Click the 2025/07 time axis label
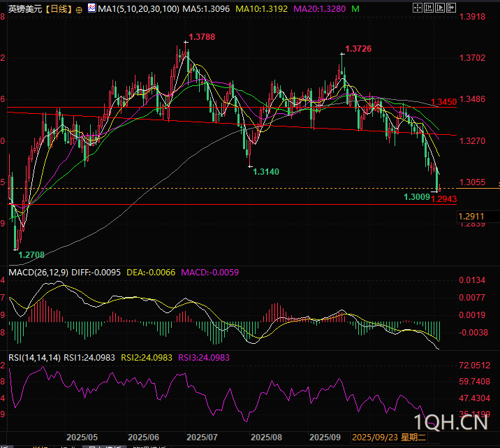Image resolution: width=500 pixels, height=448 pixels. [203, 437]
